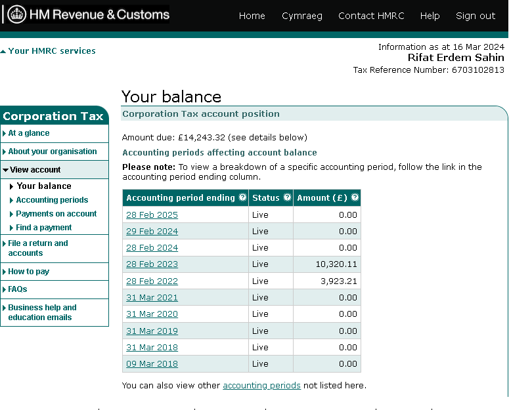Click amount 10,320.11 in the table
Viewport: 532px width, 410px height.
pyautogui.click(x=336, y=264)
